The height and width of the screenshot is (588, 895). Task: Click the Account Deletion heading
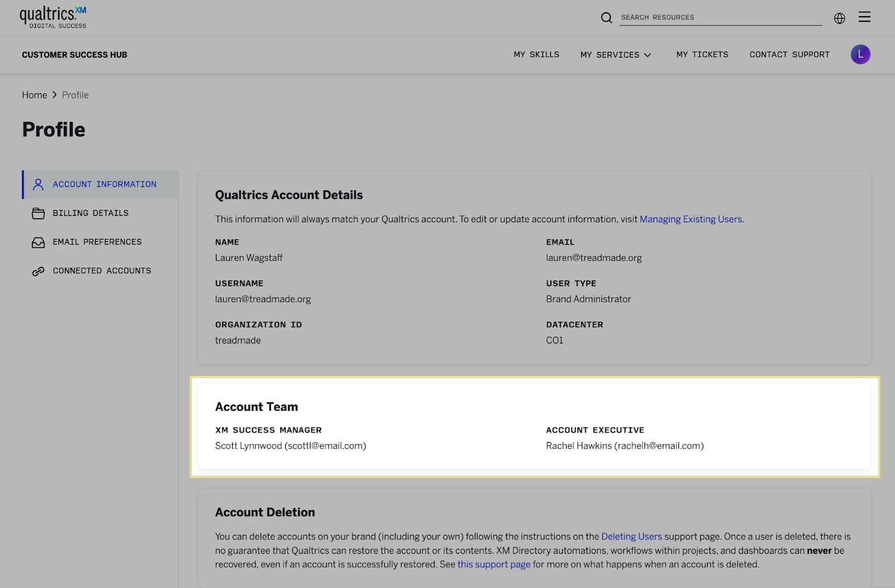tap(265, 512)
